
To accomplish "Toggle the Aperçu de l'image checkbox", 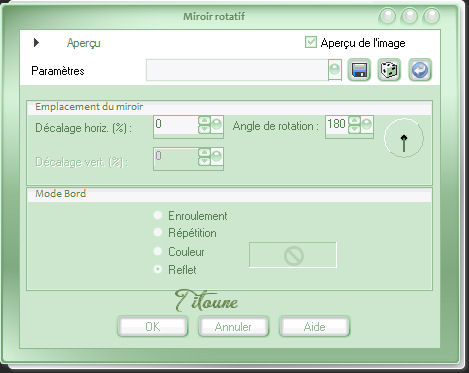I will point(311,42).
